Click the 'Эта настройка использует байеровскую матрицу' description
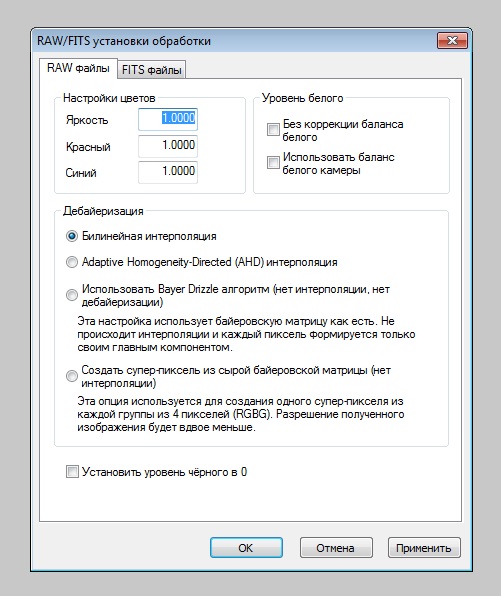The height and width of the screenshot is (596, 501). (x=246, y=334)
